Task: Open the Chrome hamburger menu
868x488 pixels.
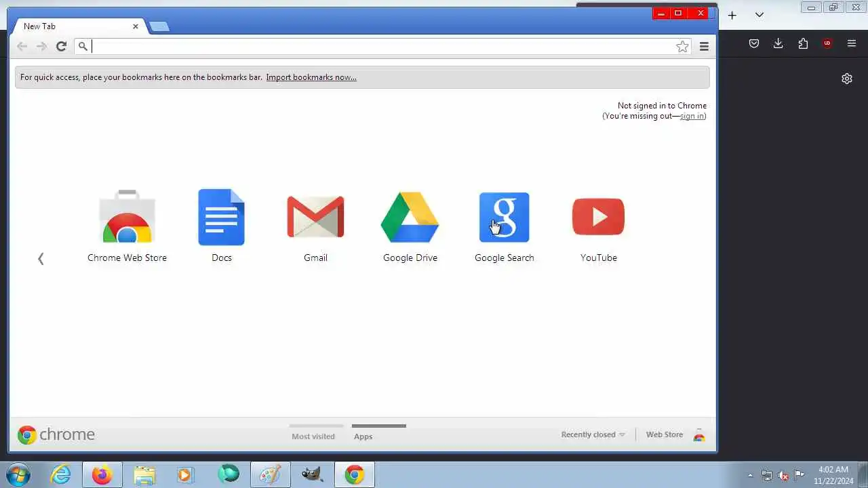Action: point(704,46)
